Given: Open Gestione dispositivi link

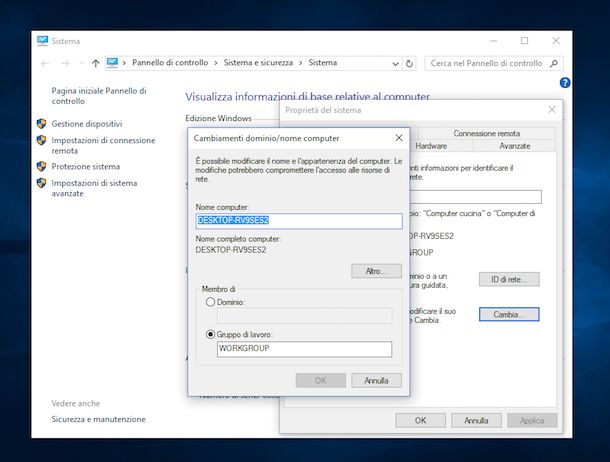Looking at the screenshot, I should (x=87, y=124).
